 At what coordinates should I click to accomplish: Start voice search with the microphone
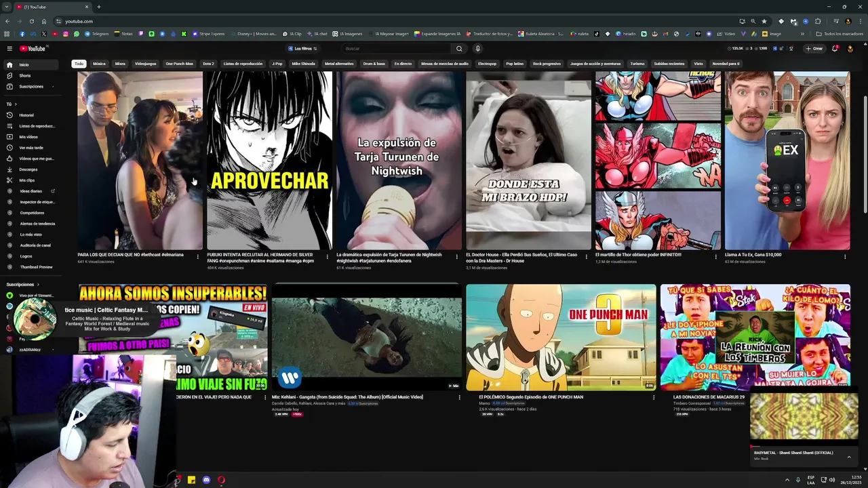[477, 49]
